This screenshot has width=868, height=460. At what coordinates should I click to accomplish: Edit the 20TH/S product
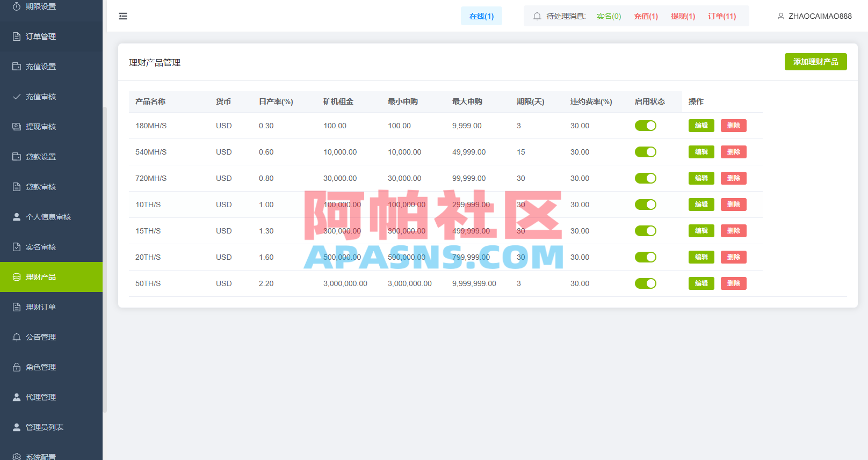[x=701, y=257]
